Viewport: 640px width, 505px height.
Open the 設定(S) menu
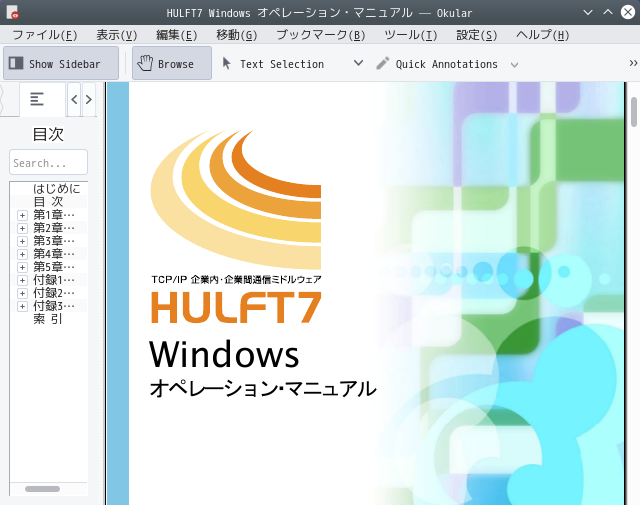(476, 35)
